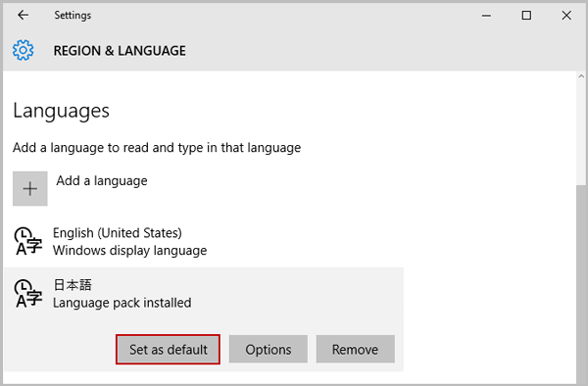Go back with the arrow icon
Screen dimensions: 588x386
click(24, 15)
